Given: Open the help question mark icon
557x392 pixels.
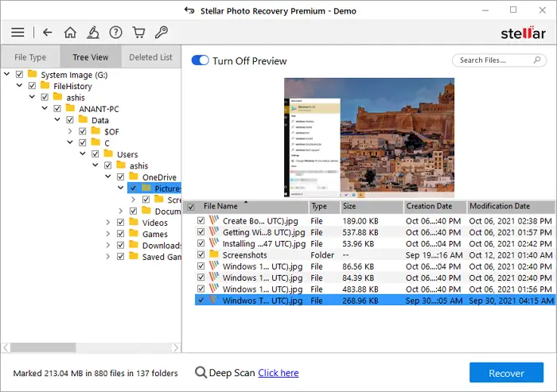Looking at the screenshot, I should (x=116, y=33).
